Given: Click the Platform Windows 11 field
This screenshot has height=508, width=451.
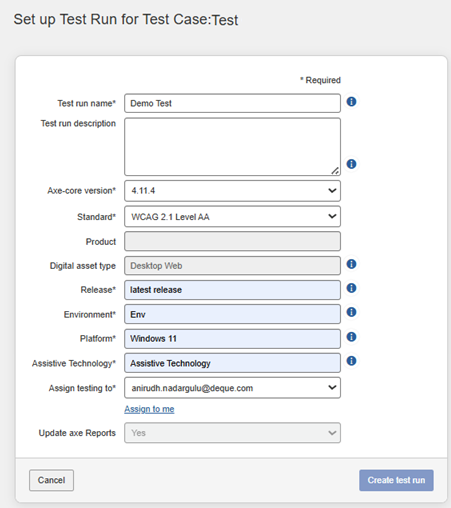Looking at the screenshot, I should [232, 339].
